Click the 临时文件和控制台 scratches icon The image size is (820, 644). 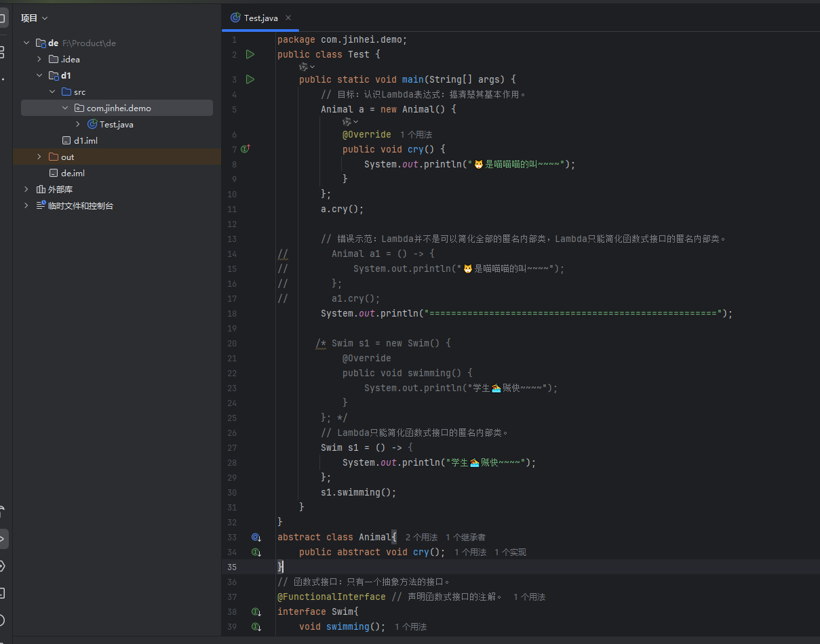tap(41, 205)
